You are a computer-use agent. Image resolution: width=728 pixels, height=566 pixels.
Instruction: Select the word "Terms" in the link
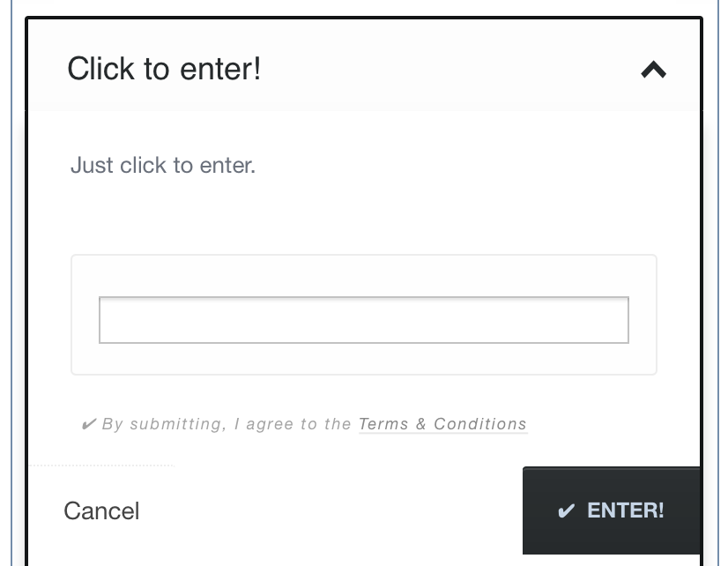(383, 424)
